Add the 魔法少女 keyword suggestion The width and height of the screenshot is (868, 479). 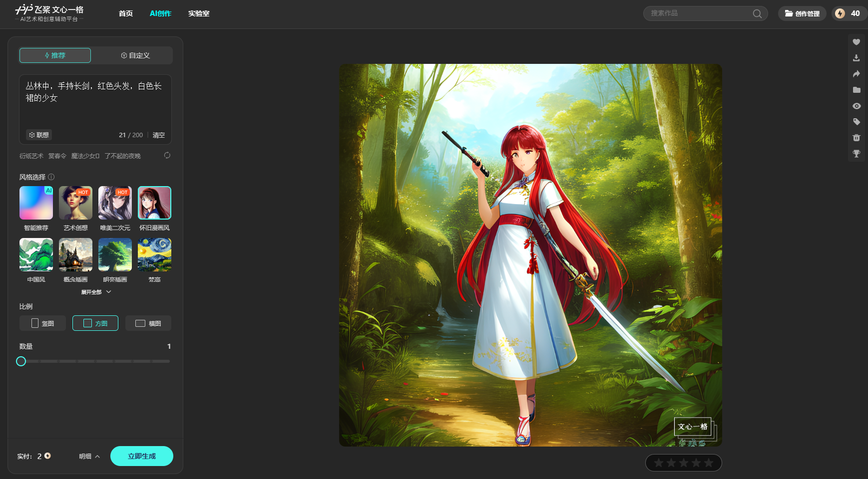tap(85, 156)
